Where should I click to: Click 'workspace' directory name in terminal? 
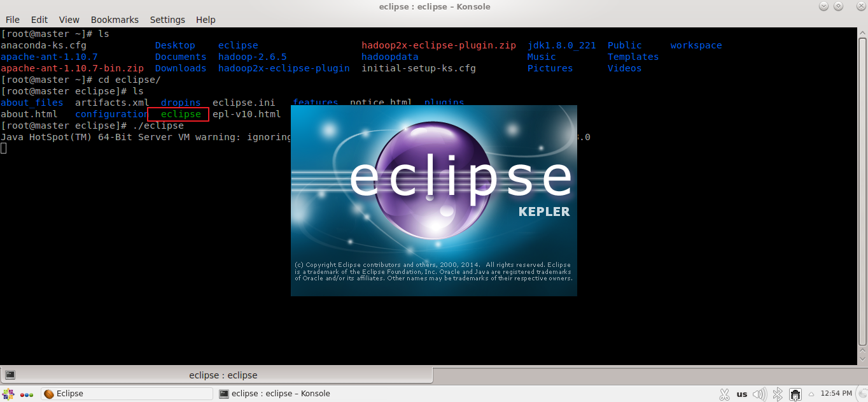point(696,45)
